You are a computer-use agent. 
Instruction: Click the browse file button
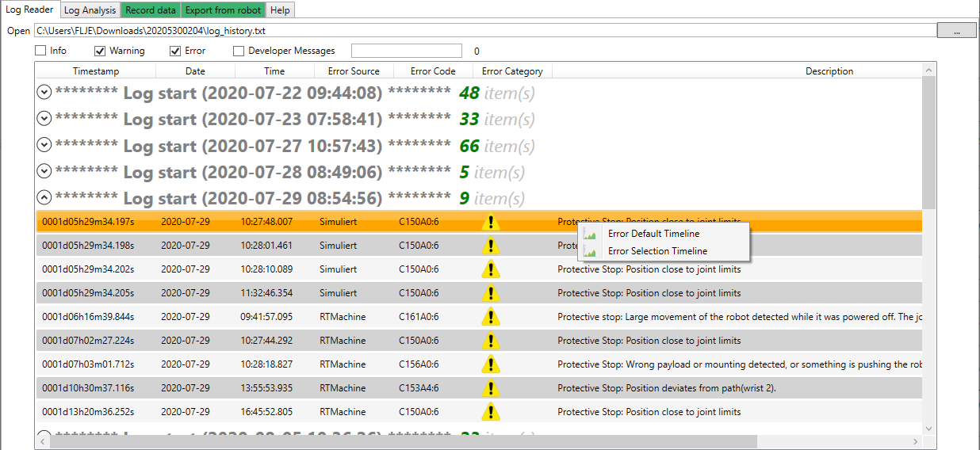coord(956,31)
